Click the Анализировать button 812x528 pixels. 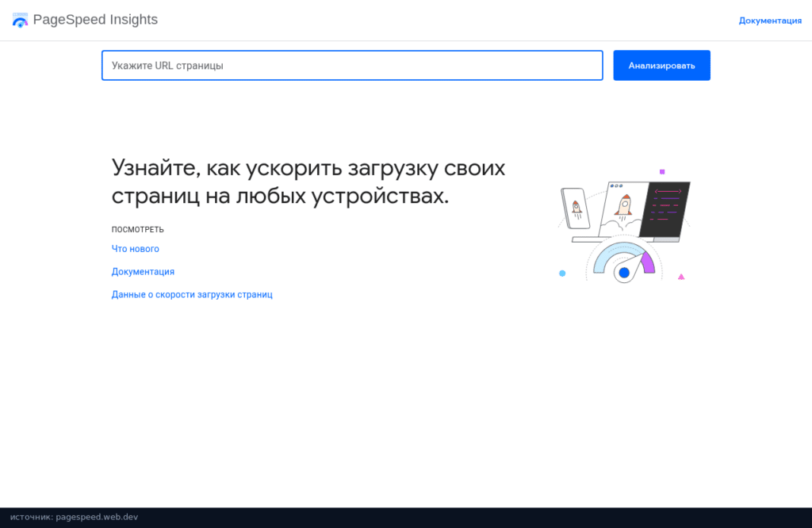click(662, 65)
